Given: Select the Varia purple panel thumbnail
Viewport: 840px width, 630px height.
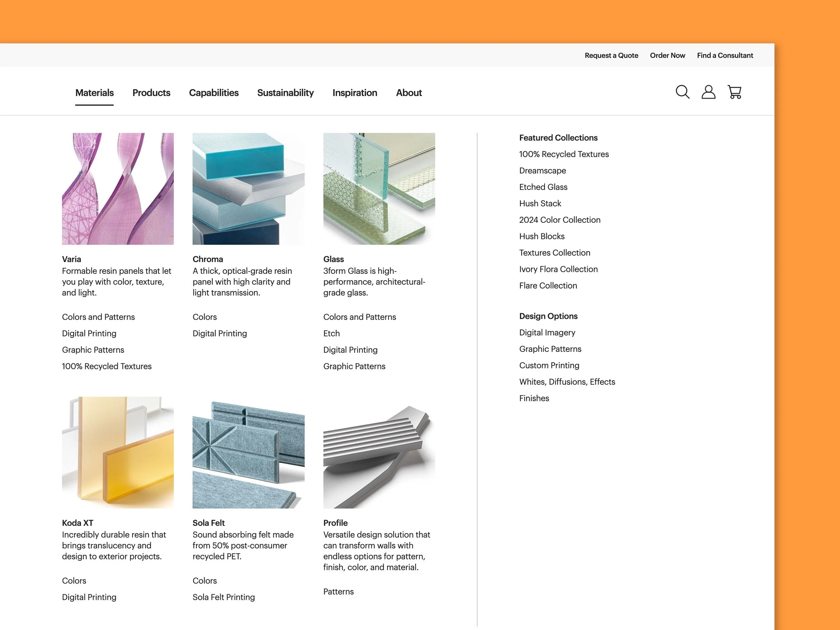Looking at the screenshot, I should click(118, 189).
